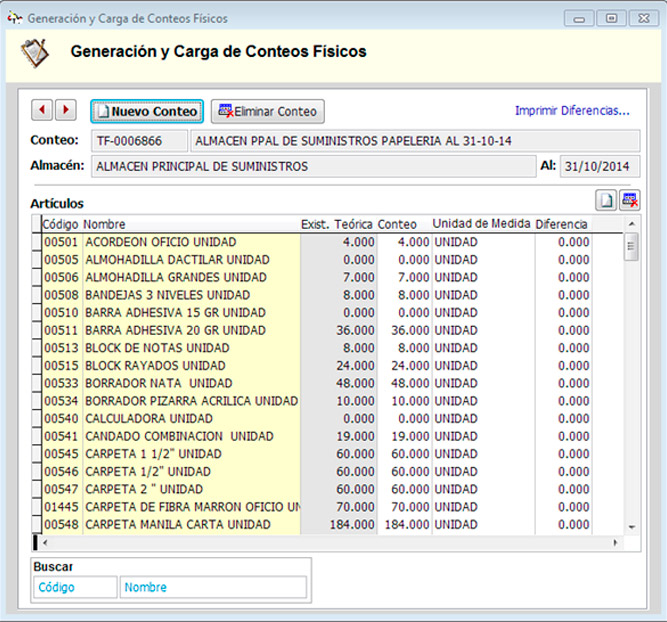Click the Nuevo Conteo button
The image size is (667, 622).
click(x=147, y=111)
